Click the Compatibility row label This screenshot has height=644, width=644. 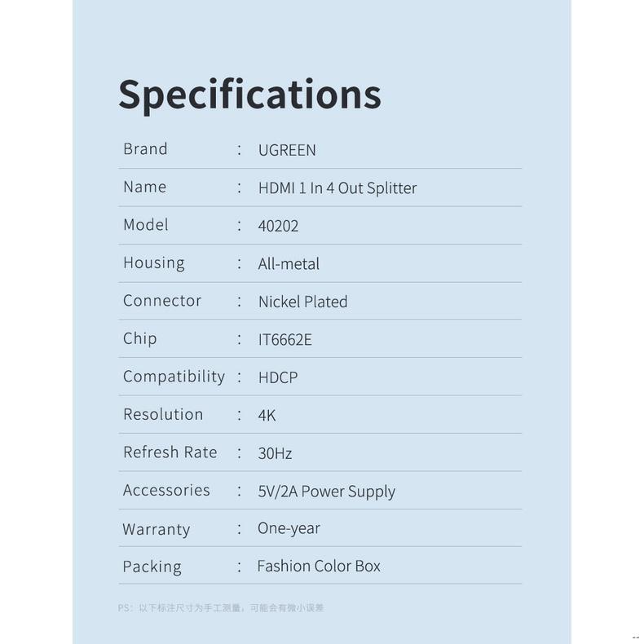(x=174, y=377)
